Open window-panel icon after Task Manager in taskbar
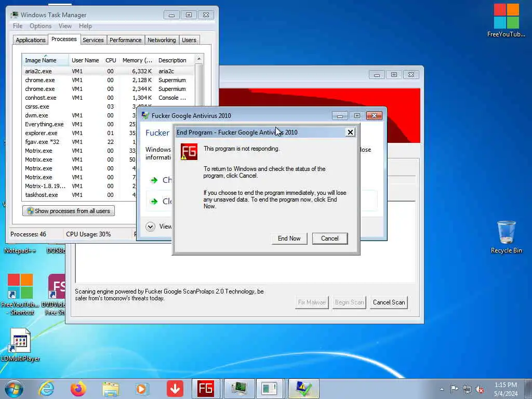This screenshot has height=399, width=532. click(x=269, y=389)
